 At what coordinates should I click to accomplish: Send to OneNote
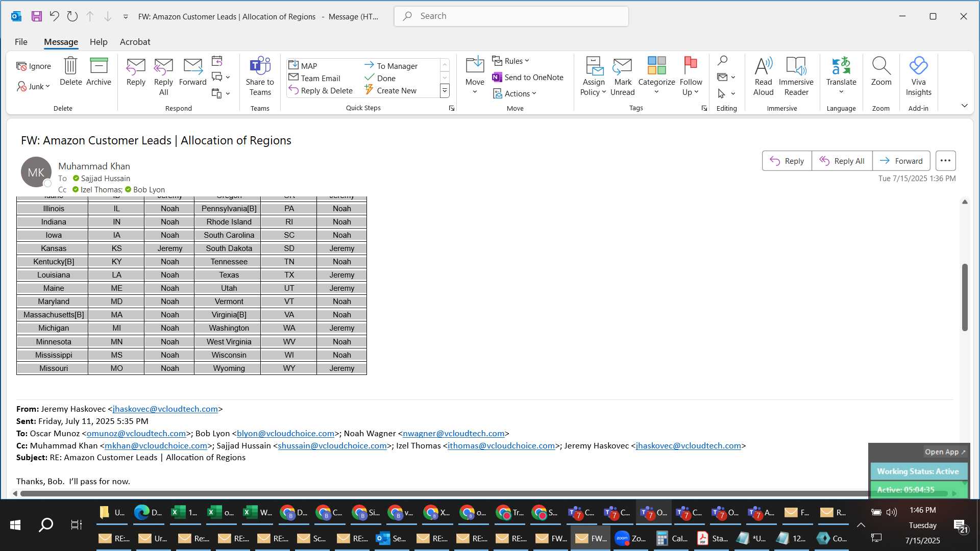[x=528, y=77]
